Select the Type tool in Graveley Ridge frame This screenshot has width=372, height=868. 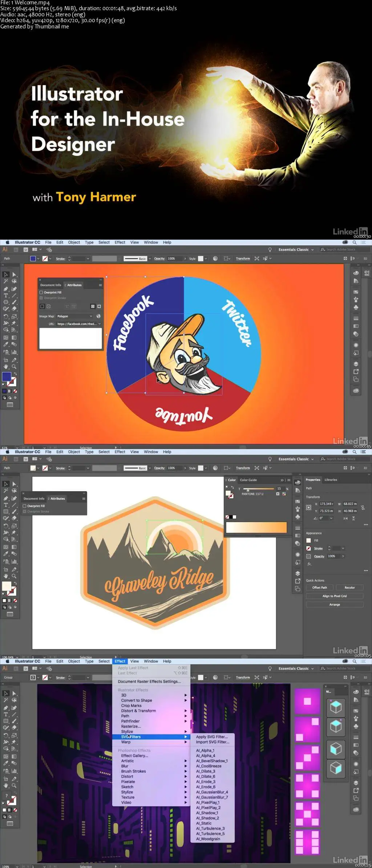click(6, 505)
